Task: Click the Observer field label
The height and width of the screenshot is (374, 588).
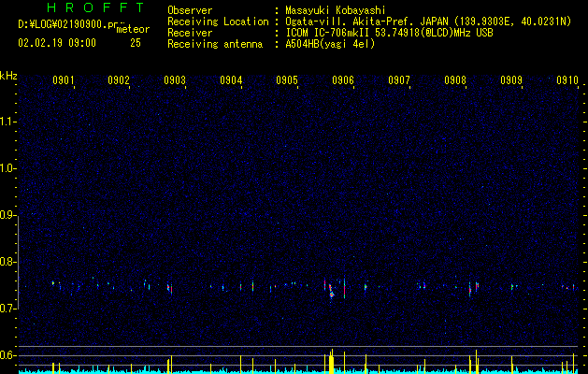Action: 190,10
